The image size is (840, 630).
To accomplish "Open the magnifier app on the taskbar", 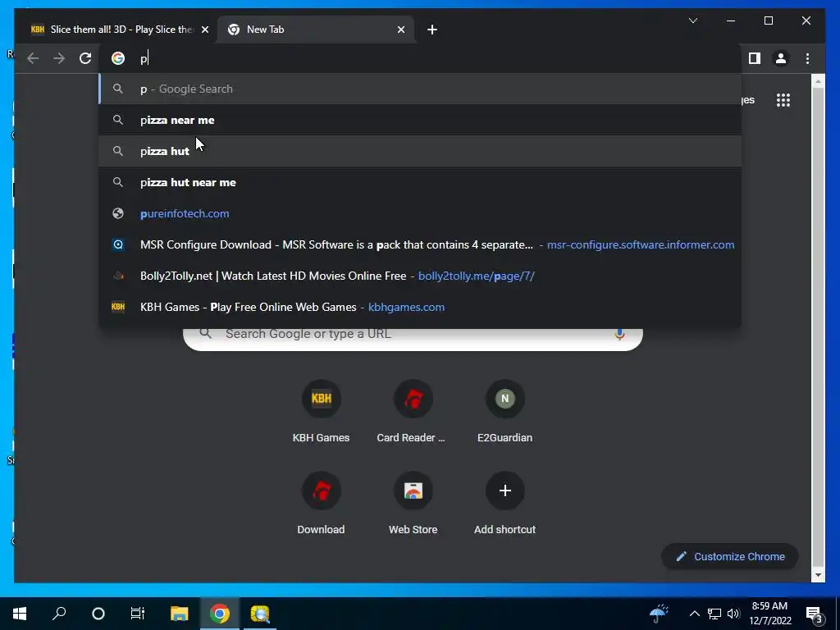I will pos(260,614).
